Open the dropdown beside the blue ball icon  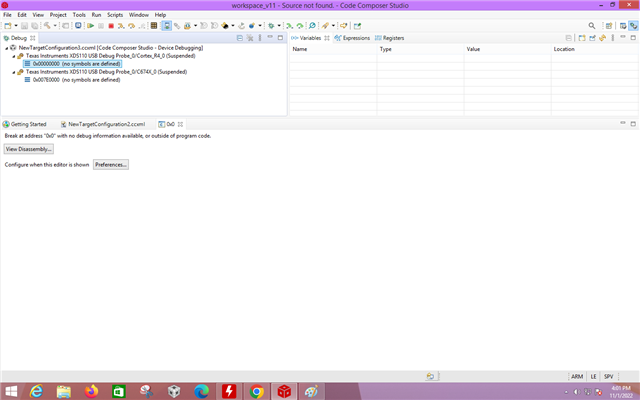pos(260,26)
